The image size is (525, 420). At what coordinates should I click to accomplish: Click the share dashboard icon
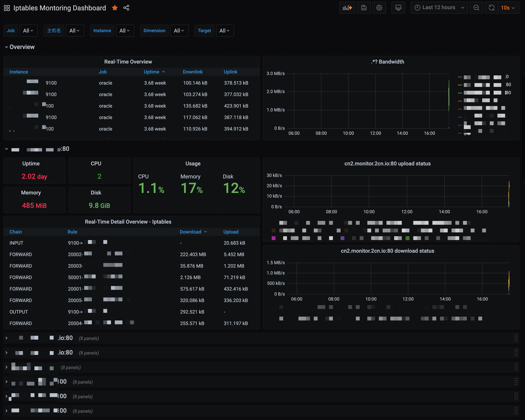tap(126, 8)
